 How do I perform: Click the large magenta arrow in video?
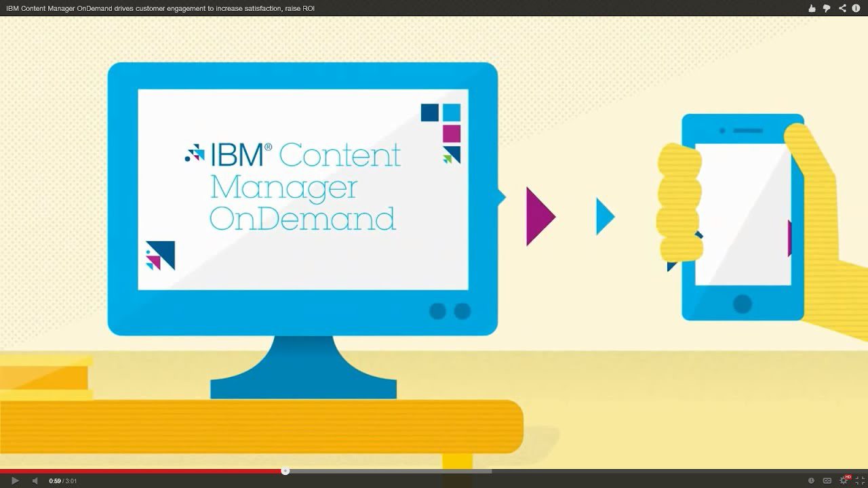pyautogui.click(x=540, y=217)
